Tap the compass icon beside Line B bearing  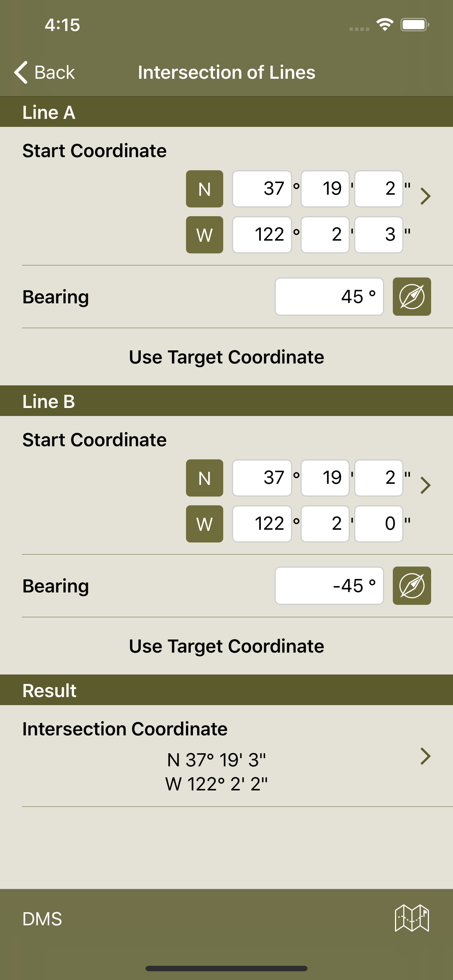click(x=411, y=586)
